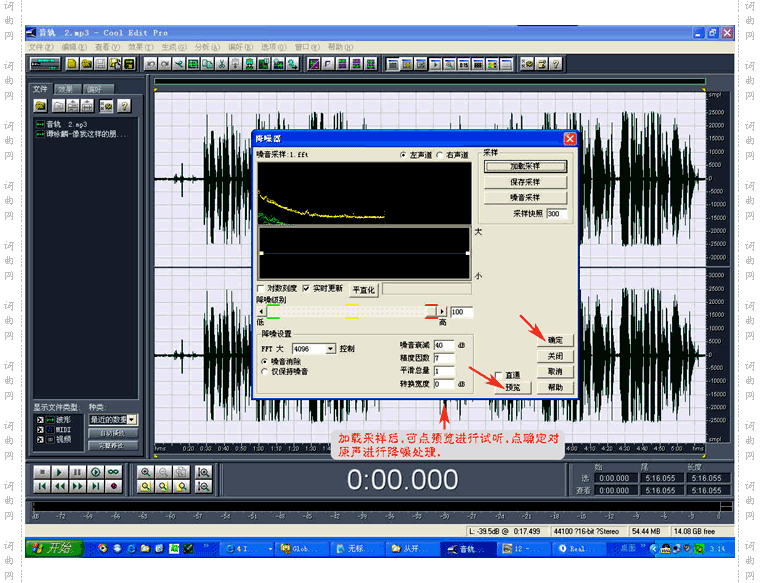Click the Zoom Out horizontally icon

[163, 472]
